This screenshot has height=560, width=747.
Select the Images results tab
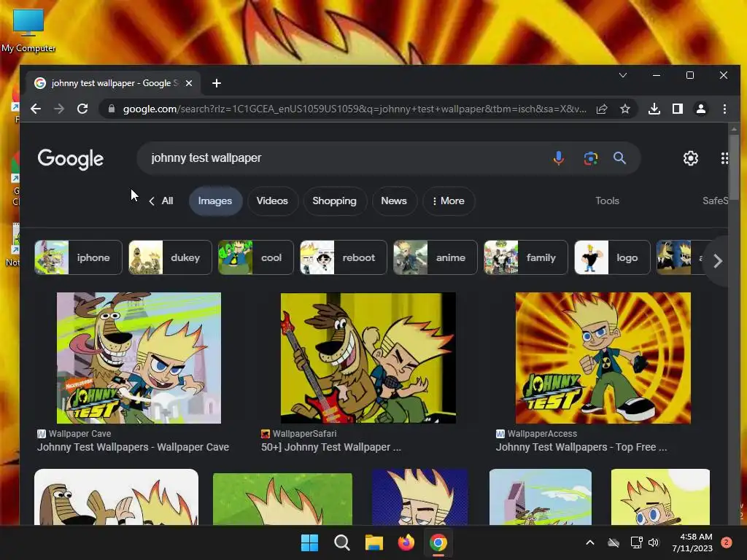pos(215,201)
